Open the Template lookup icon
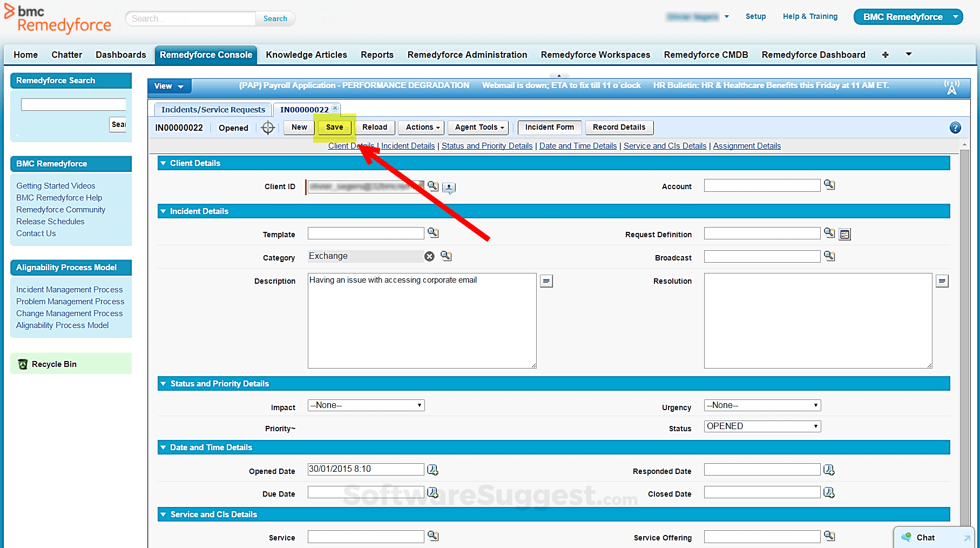This screenshot has height=548, width=980. (433, 232)
